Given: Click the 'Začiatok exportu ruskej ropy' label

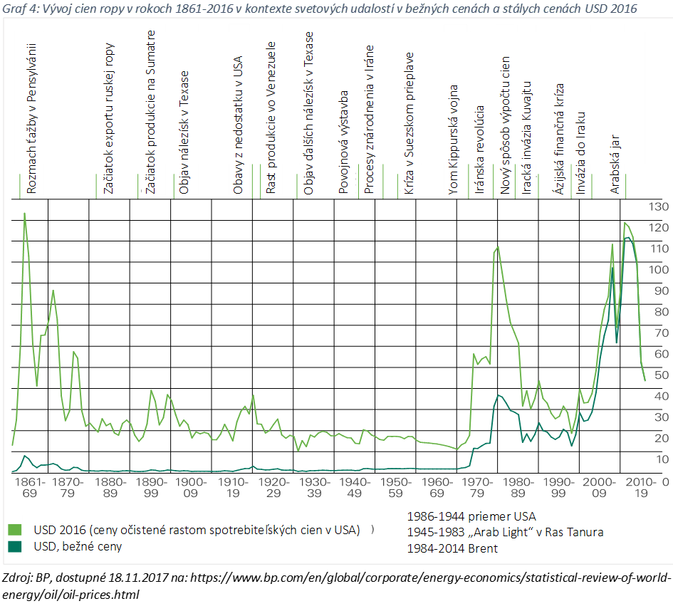Looking at the screenshot, I should click(x=110, y=123).
